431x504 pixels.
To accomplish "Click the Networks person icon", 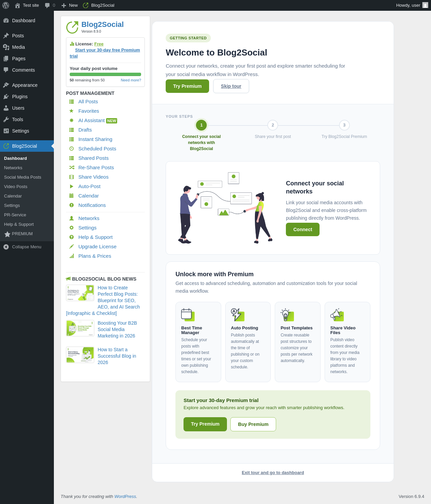I will (71, 218).
